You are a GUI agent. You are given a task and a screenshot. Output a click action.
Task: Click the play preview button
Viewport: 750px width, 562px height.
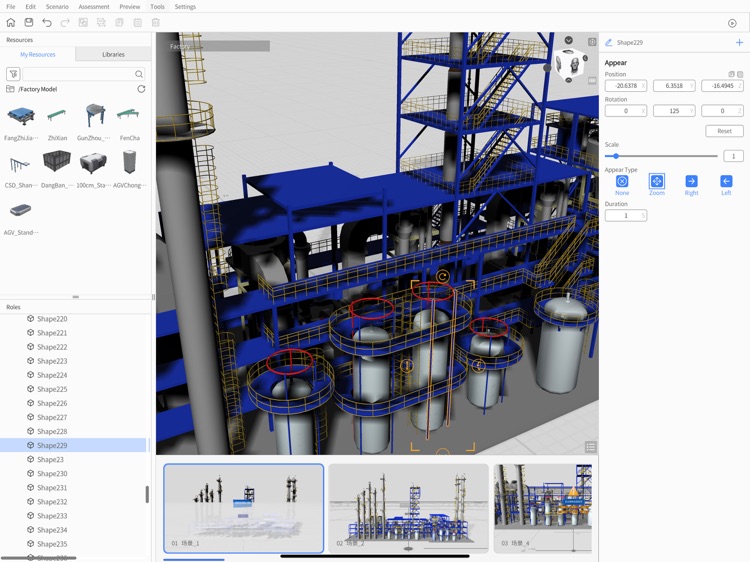point(732,23)
